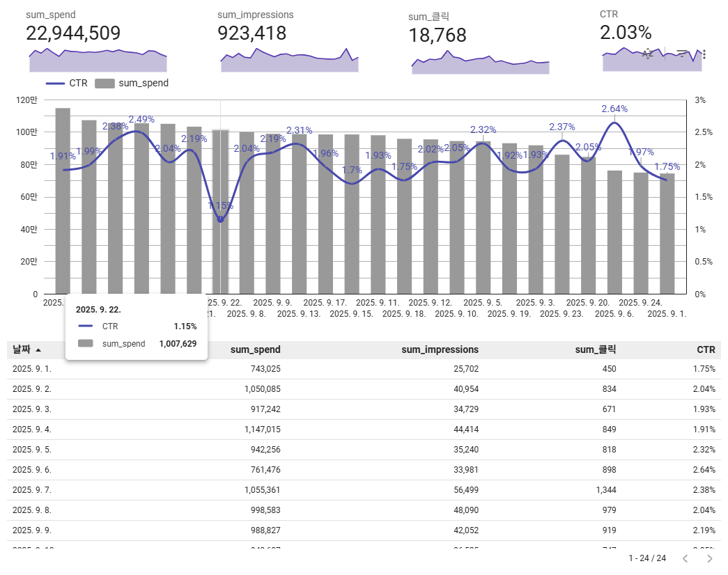This screenshot has width=728, height=575.
Task: Open the three-dot more options menu
Action: point(704,54)
